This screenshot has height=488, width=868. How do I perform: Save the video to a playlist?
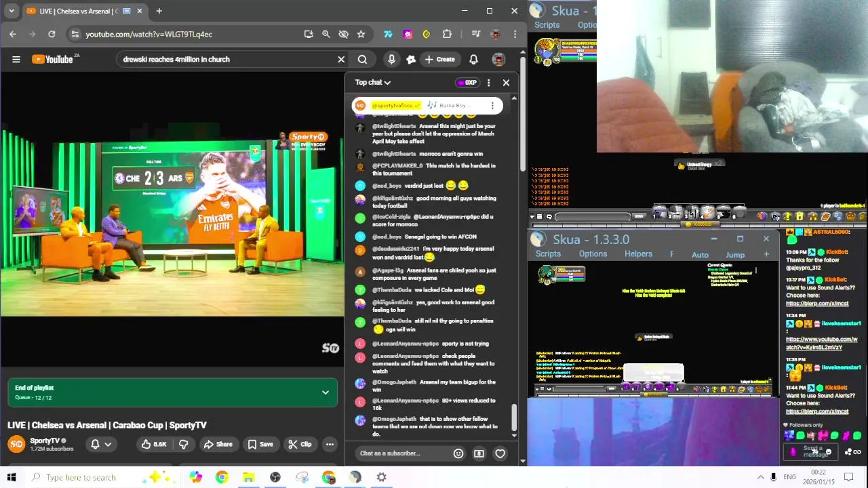pyautogui.click(x=260, y=445)
